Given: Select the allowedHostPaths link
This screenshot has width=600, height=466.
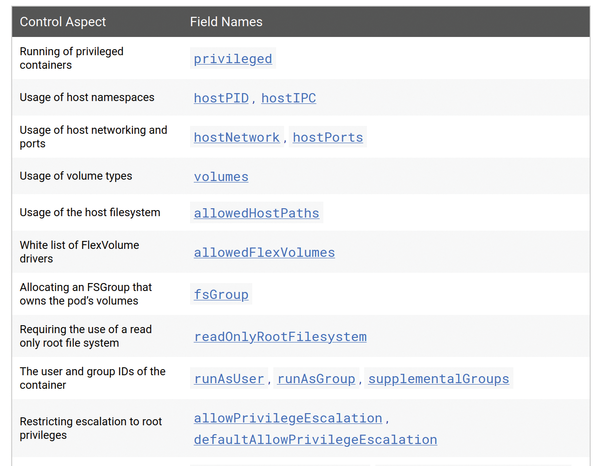Looking at the screenshot, I should tap(256, 213).
